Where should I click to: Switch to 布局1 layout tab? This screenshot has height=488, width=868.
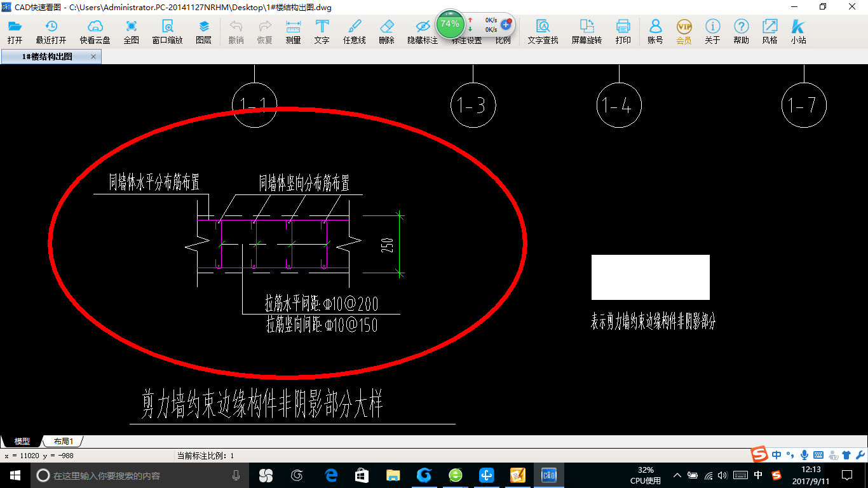63,441
